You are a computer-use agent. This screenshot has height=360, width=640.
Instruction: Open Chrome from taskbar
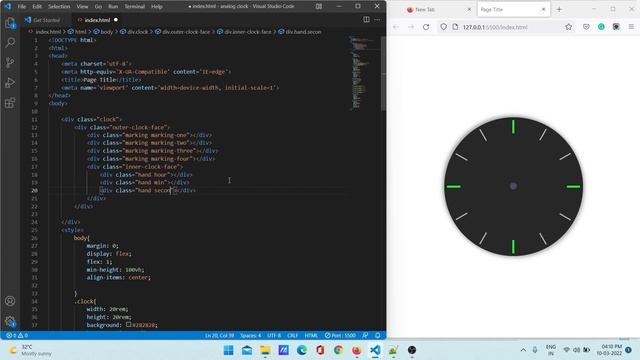click(x=338, y=350)
